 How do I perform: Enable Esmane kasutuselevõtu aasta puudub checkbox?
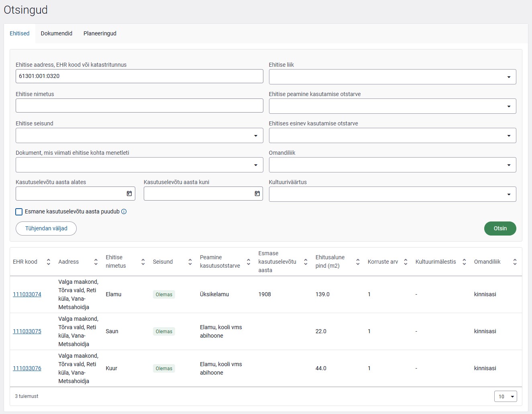pyautogui.click(x=19, y=212)
